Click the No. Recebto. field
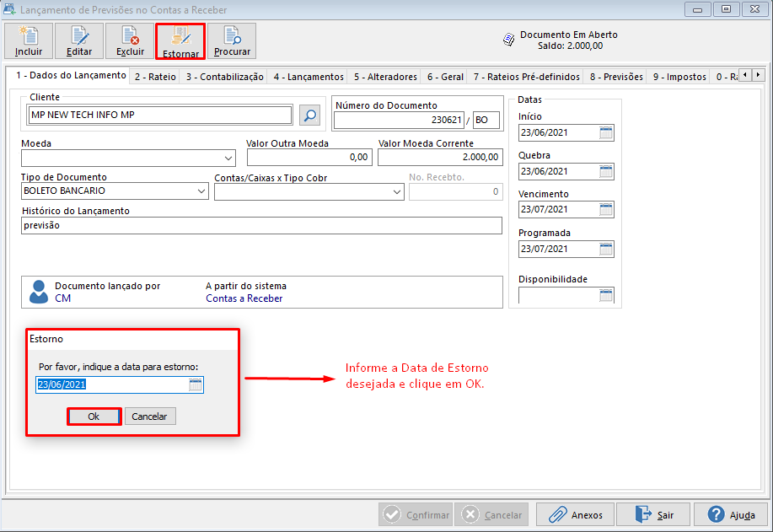Screen dimensions: 773x532 coord(455,191)
